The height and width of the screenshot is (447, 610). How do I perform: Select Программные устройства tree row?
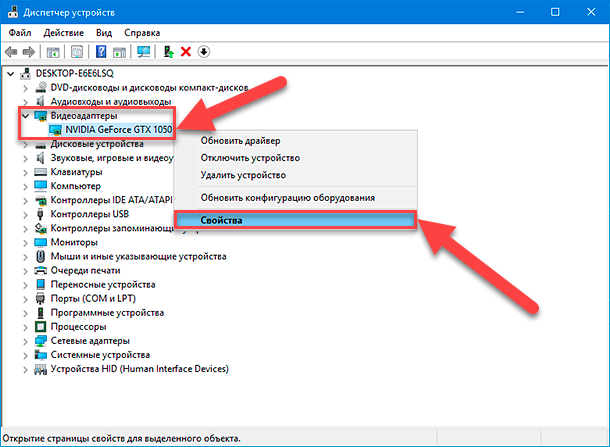tap(107, 313)
